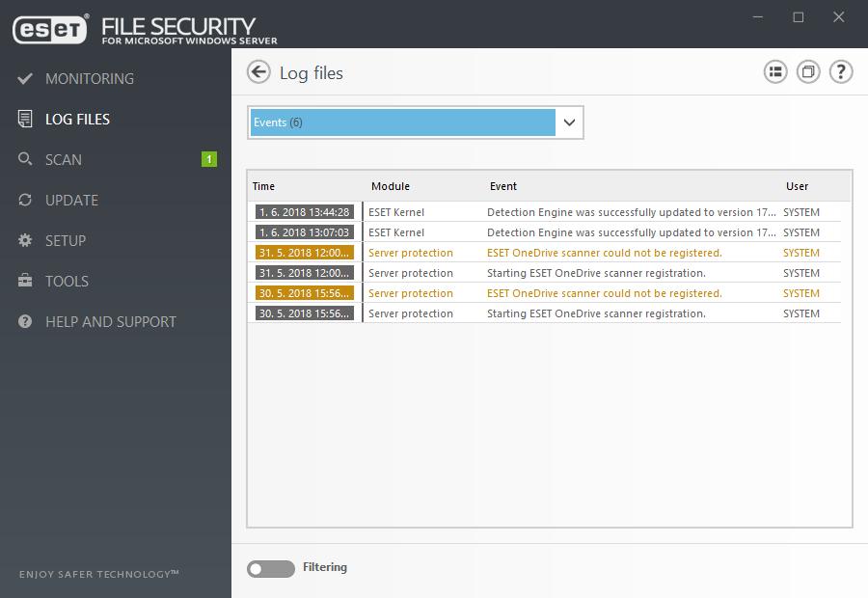Open the Events (6) log dropdown

[x=415, y=122]
